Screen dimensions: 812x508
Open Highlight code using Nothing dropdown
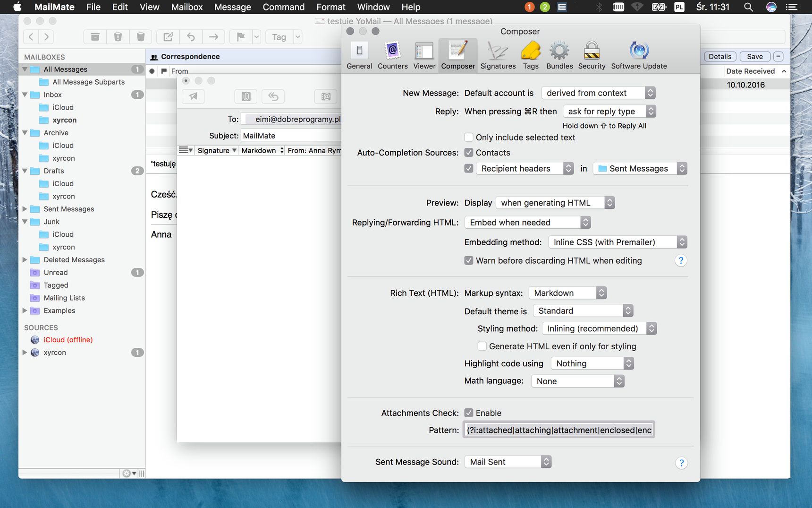coord(592,363)
